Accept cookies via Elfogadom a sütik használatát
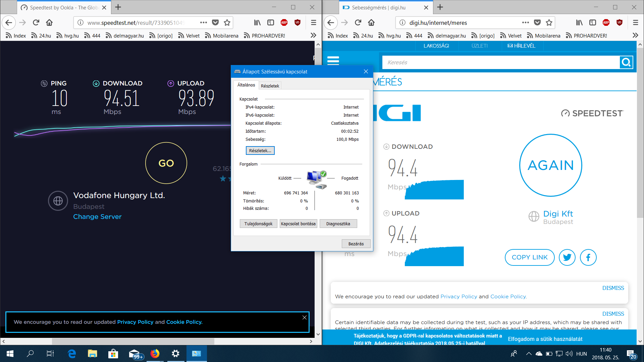The width and height of the screenshot is (644, 362). pyautogui.click(x=545, y=339)
